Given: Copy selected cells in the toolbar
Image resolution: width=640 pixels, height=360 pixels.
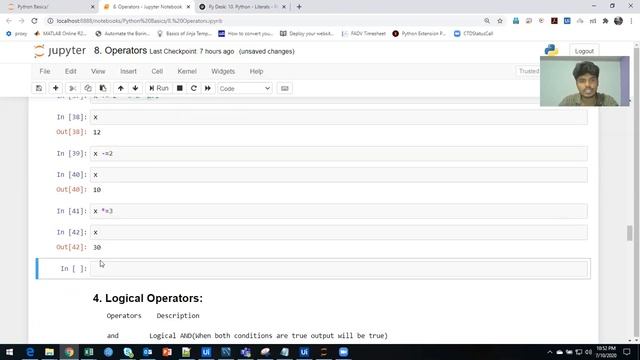Looking at the screenshot, I should pos(88,88).
